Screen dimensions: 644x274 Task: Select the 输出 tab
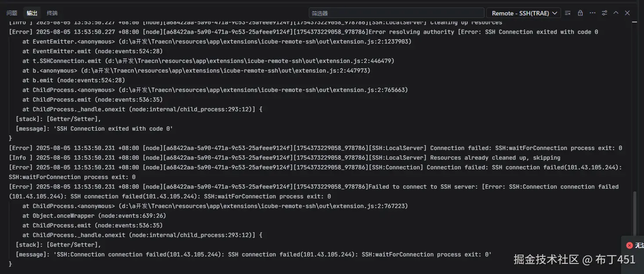point(32,13)
